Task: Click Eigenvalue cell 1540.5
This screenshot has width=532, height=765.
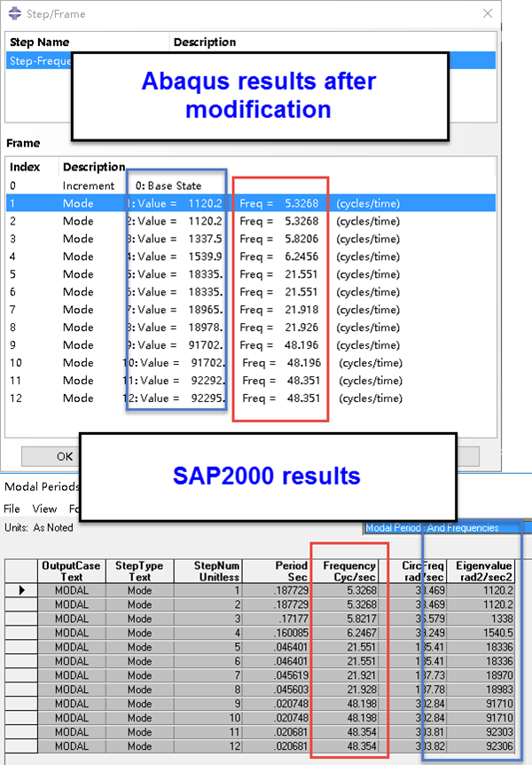Action: [481, 633]
